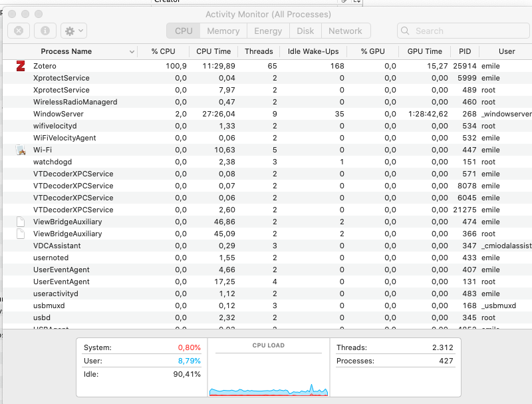Sort by the Threads column header
The image size is (532, 404).
coord(259,51)
